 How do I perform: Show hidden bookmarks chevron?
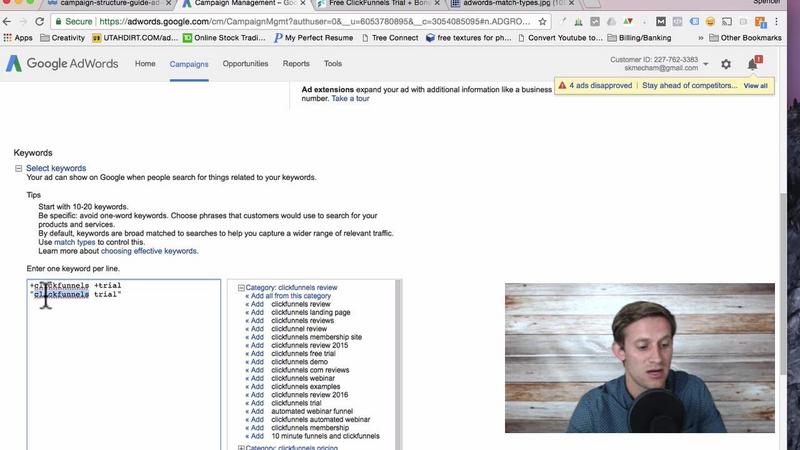[x=701, y=38]
